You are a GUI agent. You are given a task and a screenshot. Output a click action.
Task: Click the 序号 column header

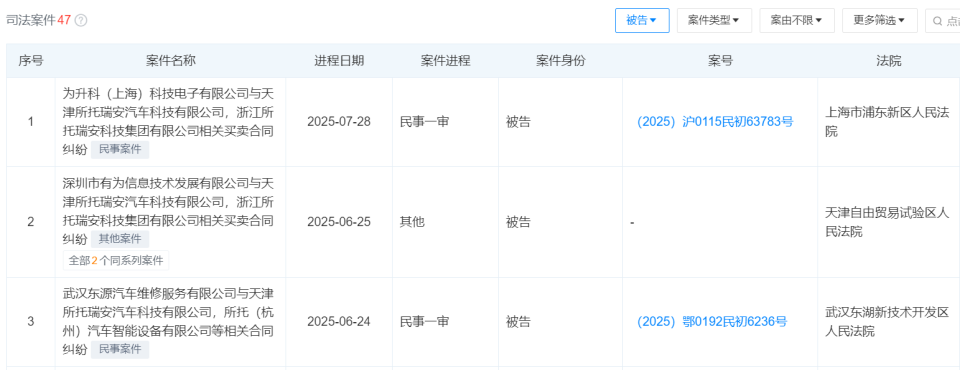point(31,61)
